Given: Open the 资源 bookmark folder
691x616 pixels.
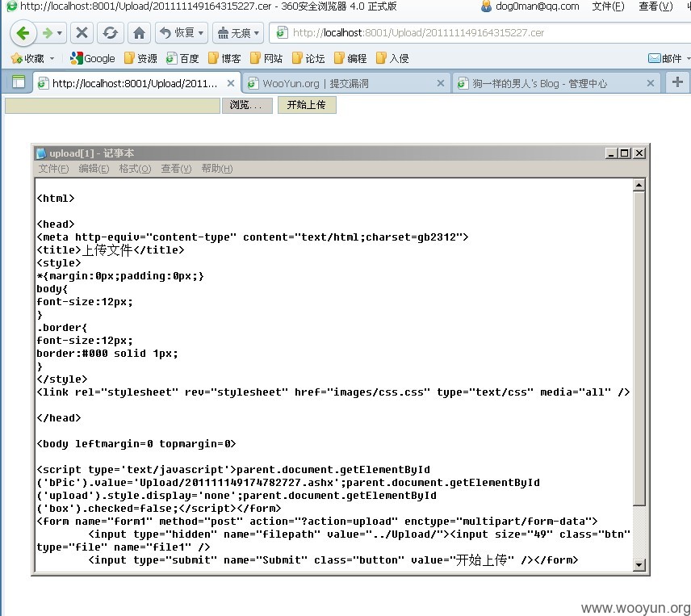Looking at the screenshot, I should [140, 58].
